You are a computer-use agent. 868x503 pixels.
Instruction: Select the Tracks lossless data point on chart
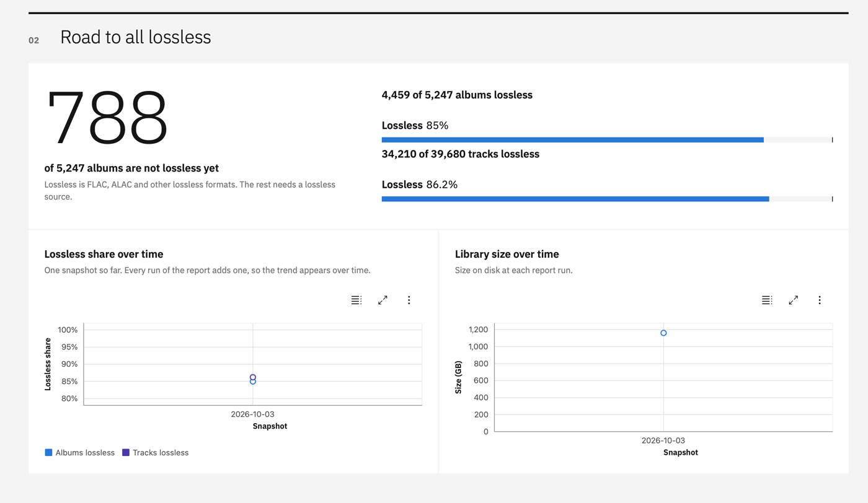coord(253,377)
